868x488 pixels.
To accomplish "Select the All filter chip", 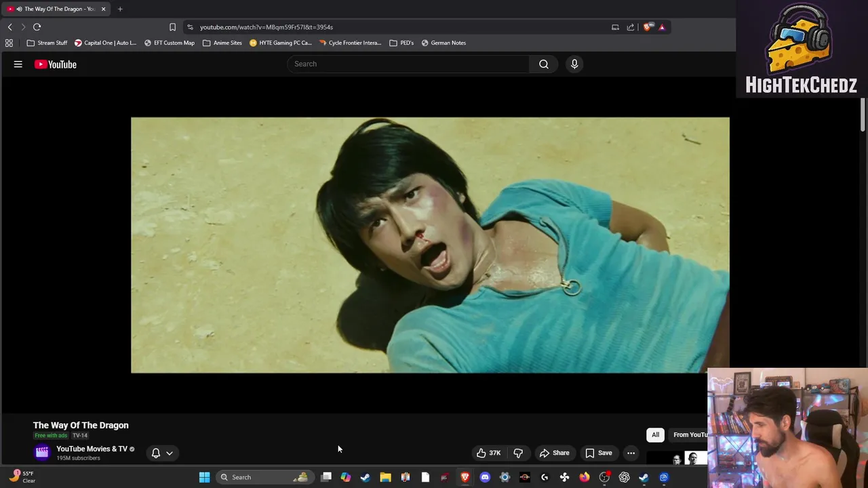I will [x=655, y=434].
